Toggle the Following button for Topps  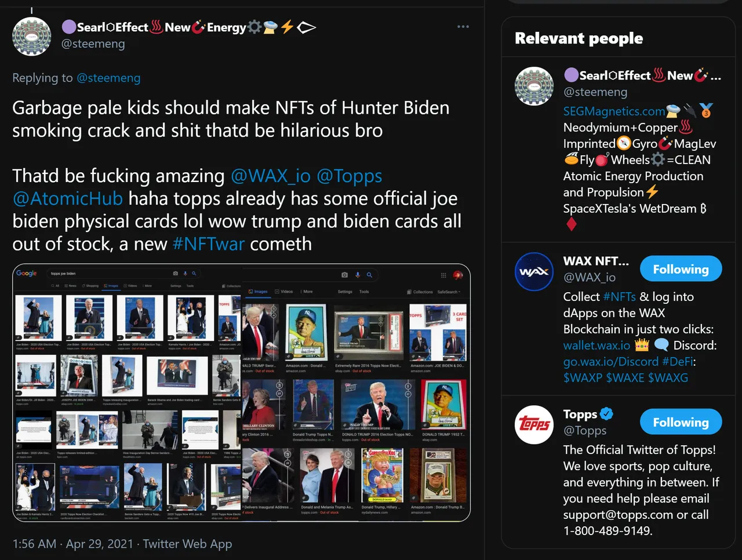tap(681, 422)
